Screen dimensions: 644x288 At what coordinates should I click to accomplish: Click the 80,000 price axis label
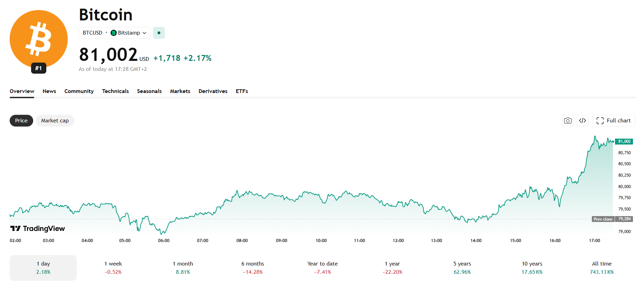(x=624, y=187)
